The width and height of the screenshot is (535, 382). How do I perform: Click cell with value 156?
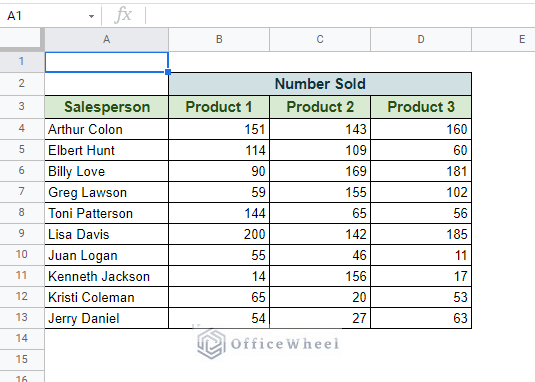tap(320, 276)
